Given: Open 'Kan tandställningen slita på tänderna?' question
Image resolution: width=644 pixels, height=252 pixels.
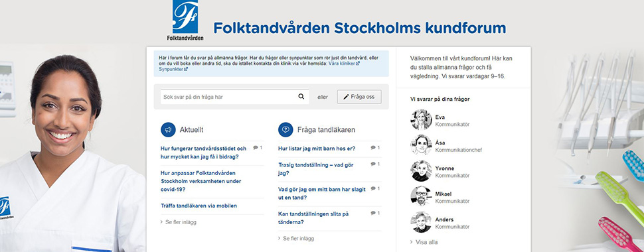Looking at the screenshot, I should pyautogui.click(x=313, y=218).
